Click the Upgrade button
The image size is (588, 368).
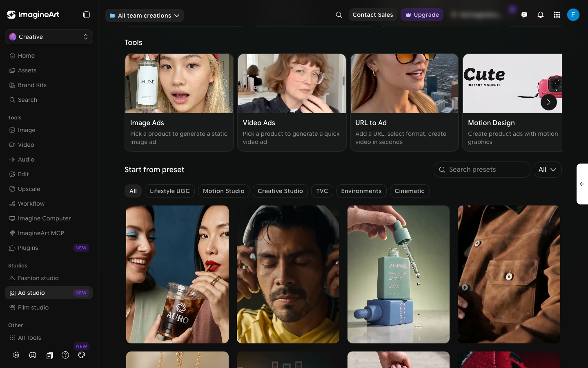422,15
